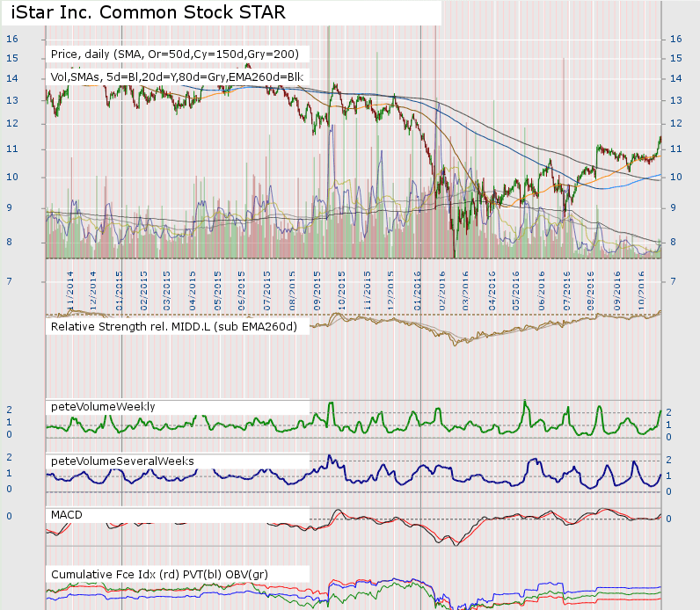This screenshot has width=700, height=610.
Task: Click the 11/2015 date label
Action: pos(367,291)
